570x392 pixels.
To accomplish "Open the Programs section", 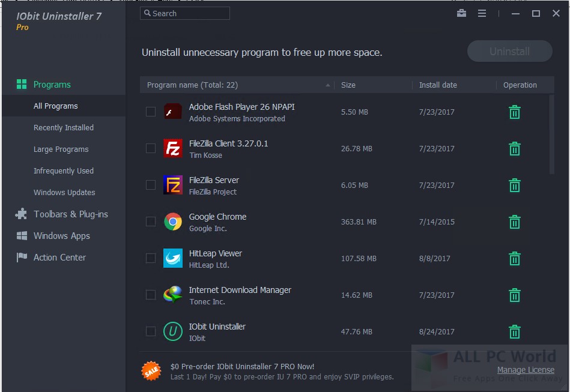I will tap(52, 85).
